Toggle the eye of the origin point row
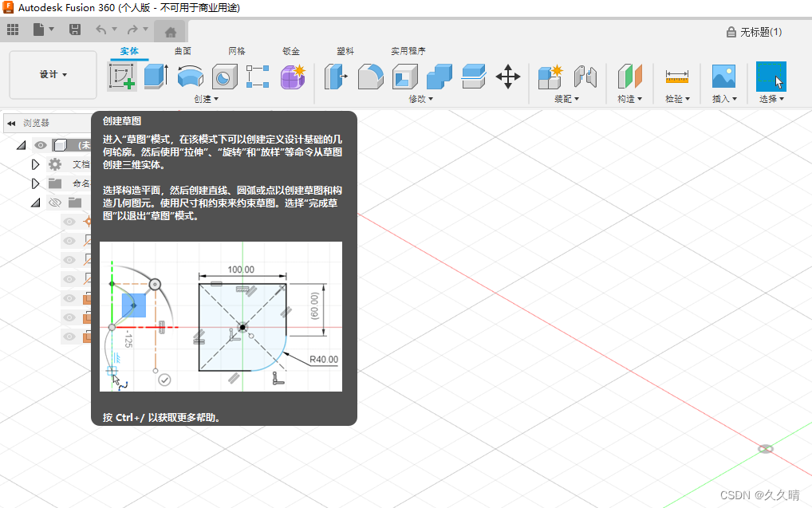 pyautogui.click(x=69, y=222)
